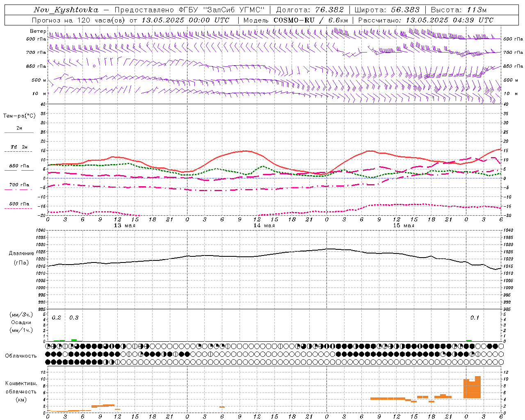This screenshot has width=525, height=420.
Task: Click the tallest orange convective cloud bar
Action: point(478,387)
